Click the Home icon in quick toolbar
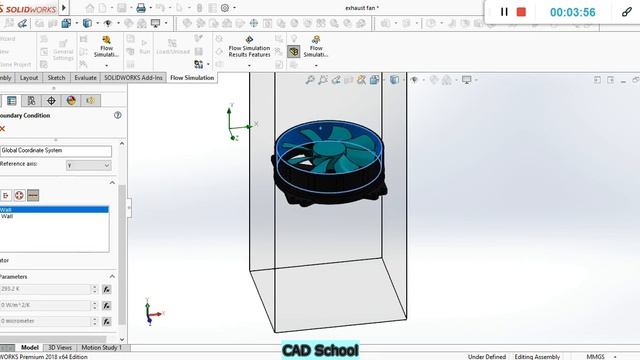This screenshot has width=640, height=360. pyautogui.click(x=90, y=7)
